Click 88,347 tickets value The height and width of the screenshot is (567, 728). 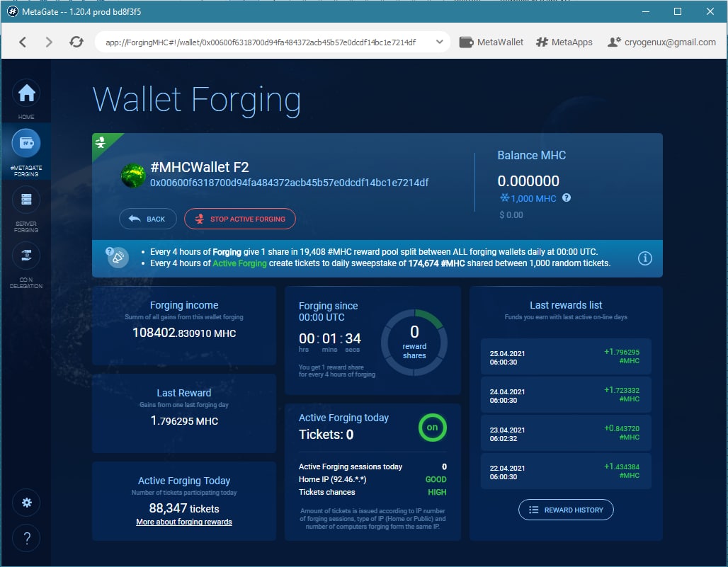coord(184,508)
